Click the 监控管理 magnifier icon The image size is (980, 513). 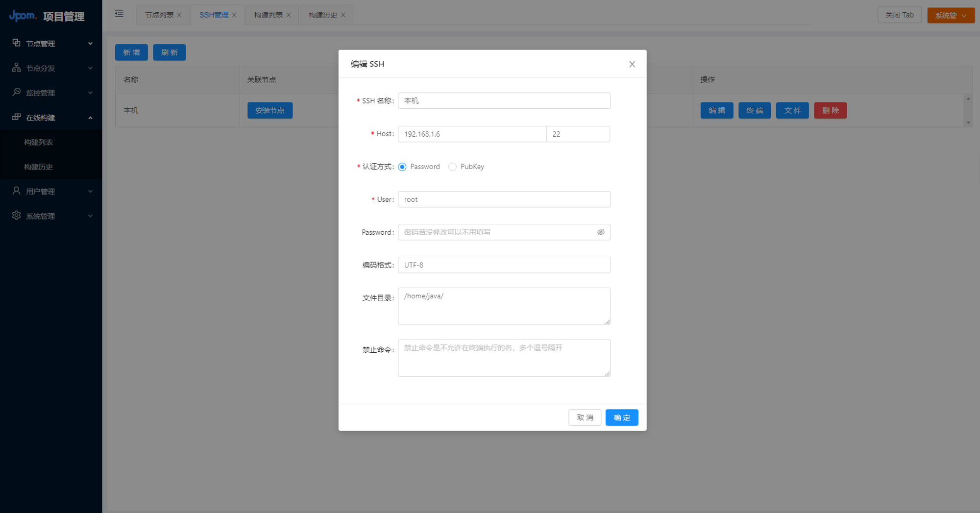pos(16,92)
